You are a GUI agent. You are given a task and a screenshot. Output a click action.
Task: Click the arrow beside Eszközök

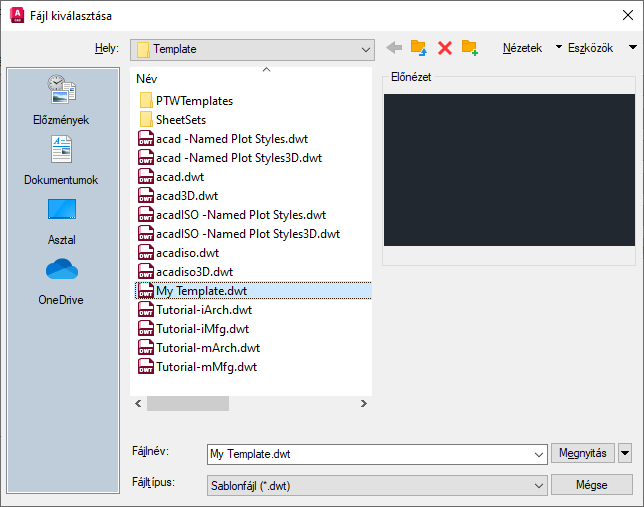click(633, 48)
